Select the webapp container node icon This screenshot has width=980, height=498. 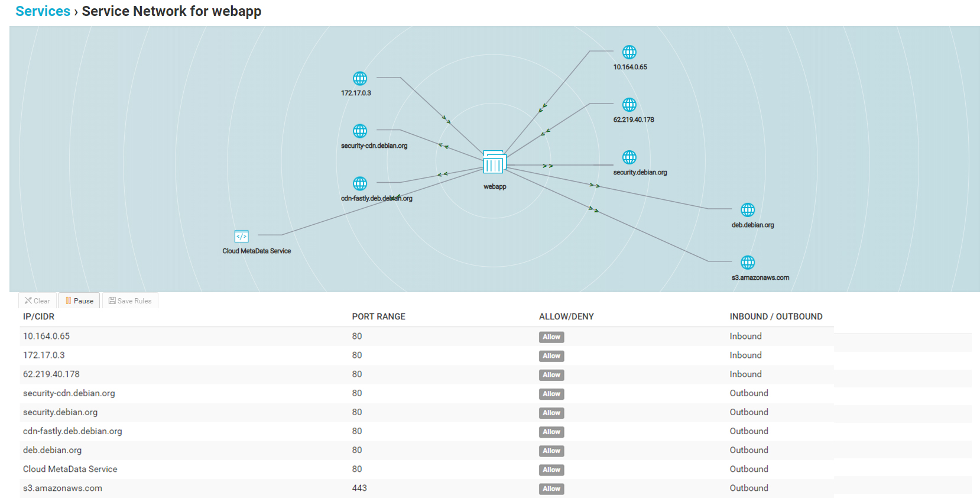(494, 162)
